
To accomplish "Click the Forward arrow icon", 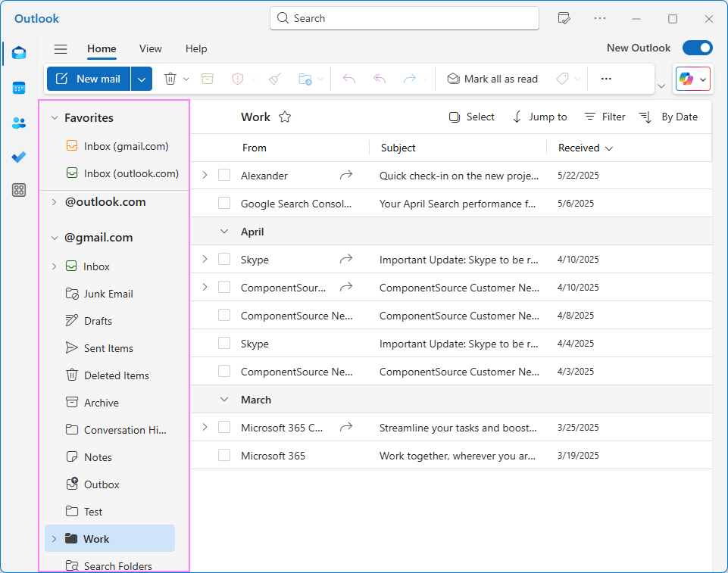I will pos(410,79).
